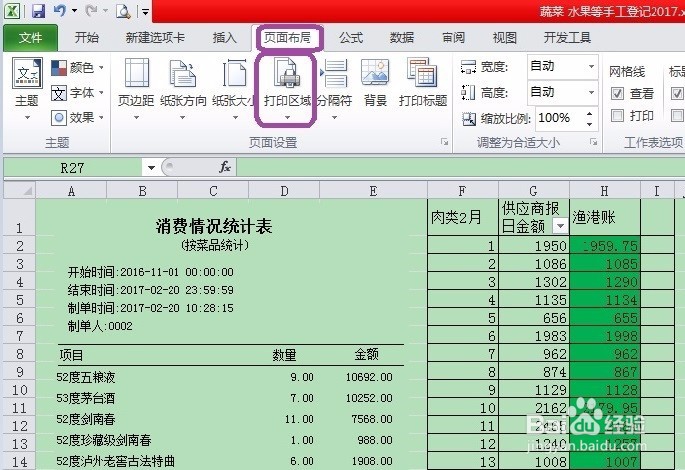This screenshot has width=685, height=470.
Task: Switch to the 开始 tab
Action: click(x=86, y=38)
